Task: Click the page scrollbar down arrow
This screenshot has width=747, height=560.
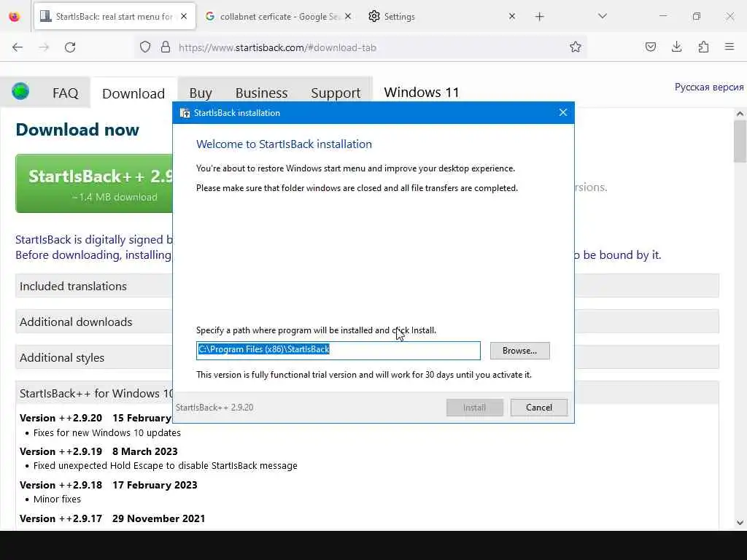Action: click(x=740, y=522)
